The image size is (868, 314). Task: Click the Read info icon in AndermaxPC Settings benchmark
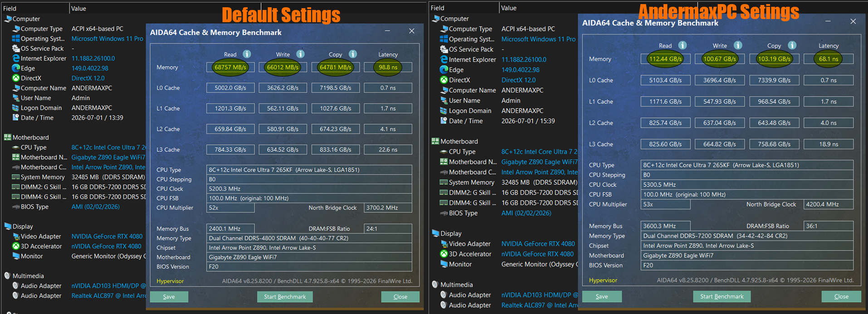pos(682,45)
